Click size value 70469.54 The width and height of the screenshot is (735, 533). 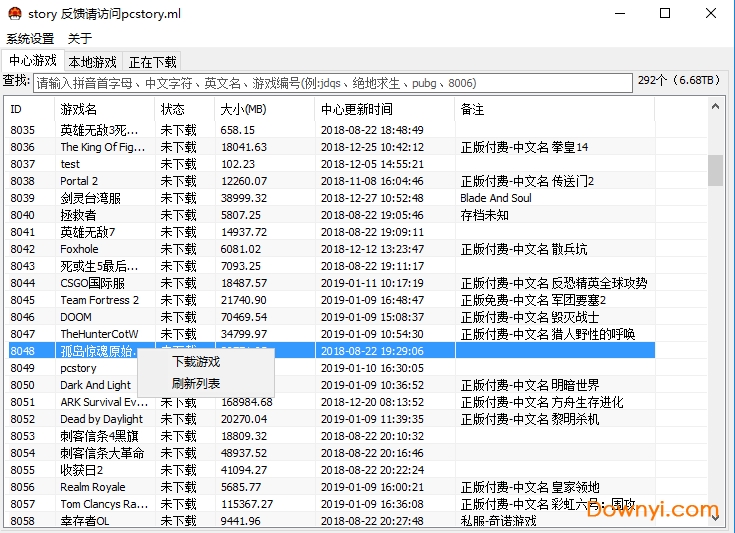coord(244,317)
